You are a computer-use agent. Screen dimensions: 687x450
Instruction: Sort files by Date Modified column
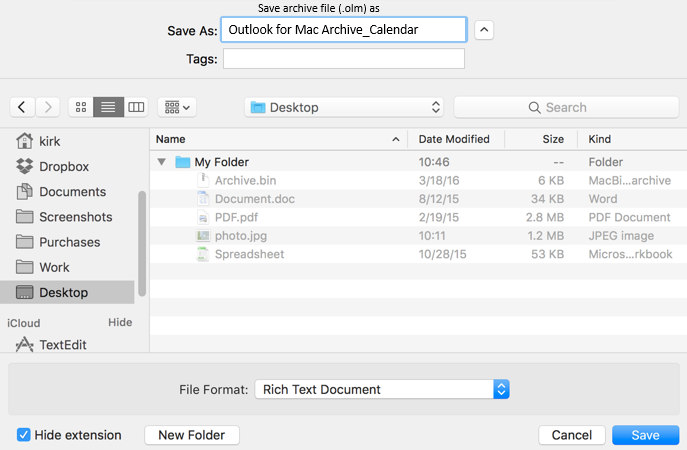(x=455, y=139)
